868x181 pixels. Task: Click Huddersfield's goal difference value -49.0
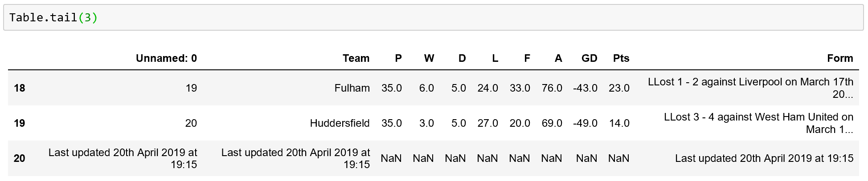click(x=585, y=123)
